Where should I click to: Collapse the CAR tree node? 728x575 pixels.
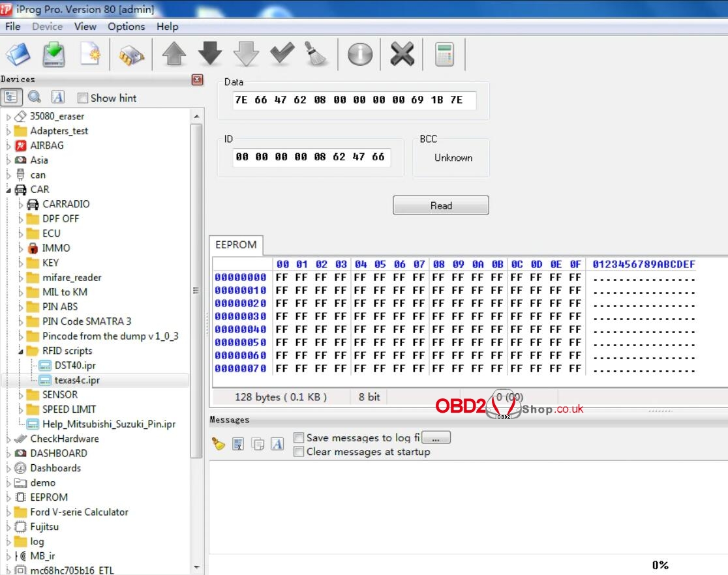coord(9,190)
